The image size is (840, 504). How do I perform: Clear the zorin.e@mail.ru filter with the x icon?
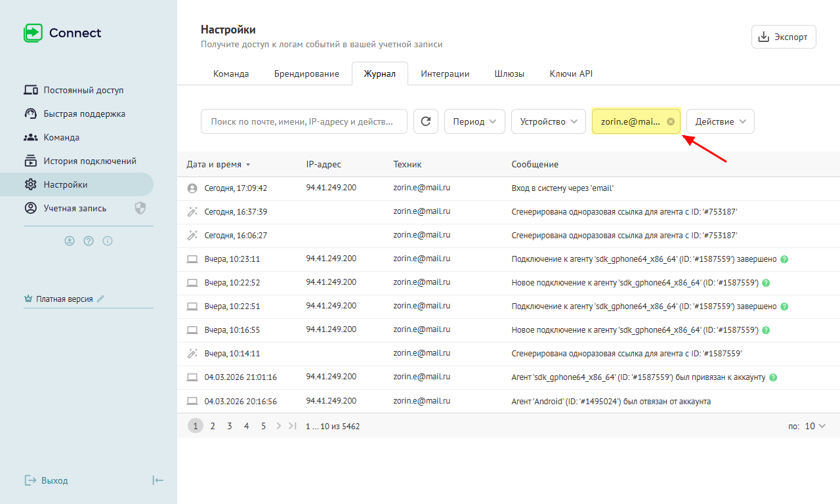(670, 121)
